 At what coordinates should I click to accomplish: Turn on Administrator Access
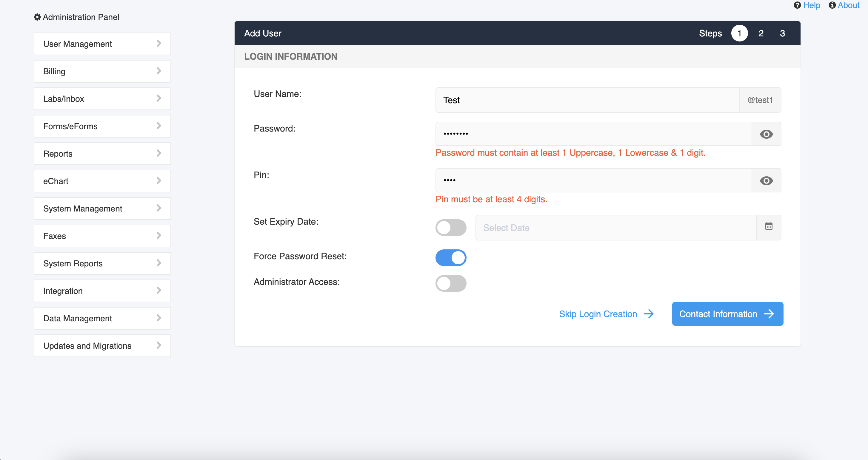tap(451, 283)
